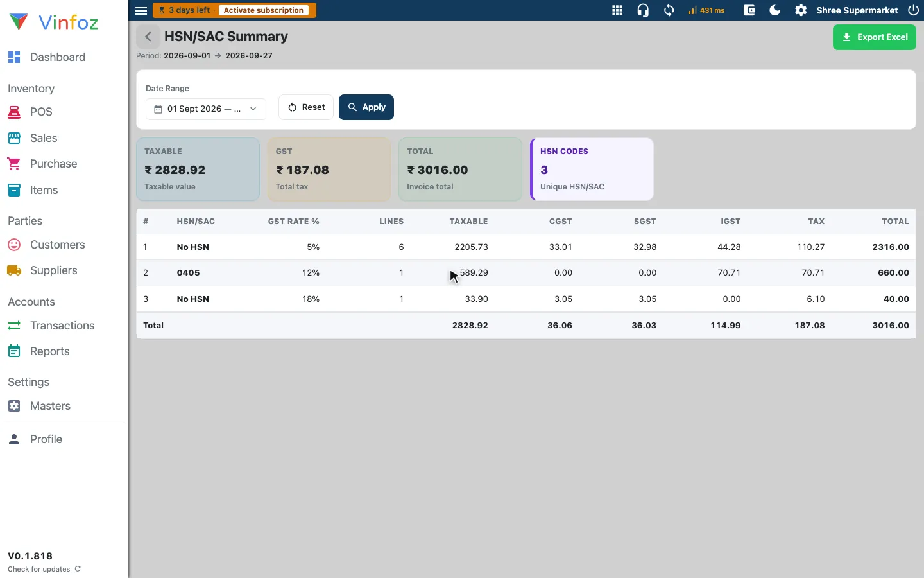Click the 431 ms network latency indicator

(706, 10)
